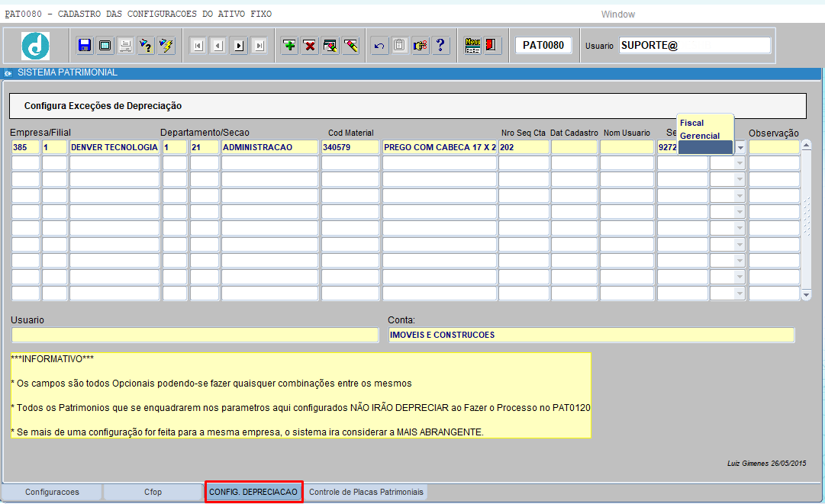
Task: Select the CONFIG. DEPRECIACAO tab
Action: click(x=253, y=492)
